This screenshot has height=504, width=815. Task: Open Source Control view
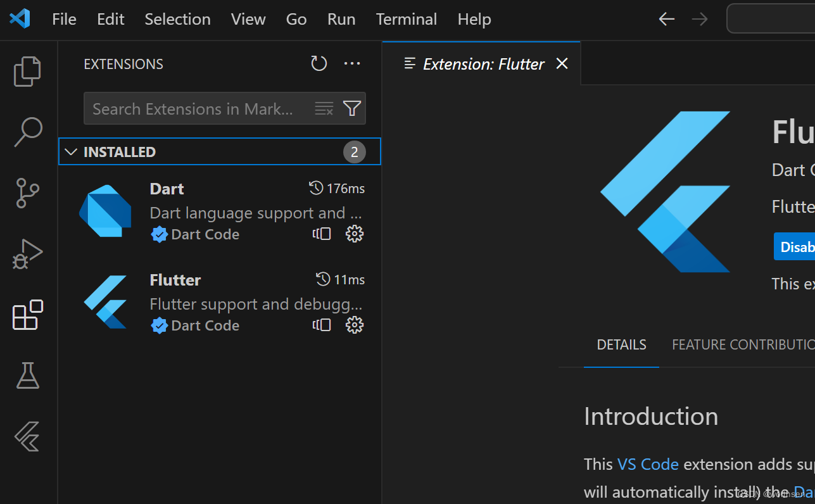coord(28,193)
